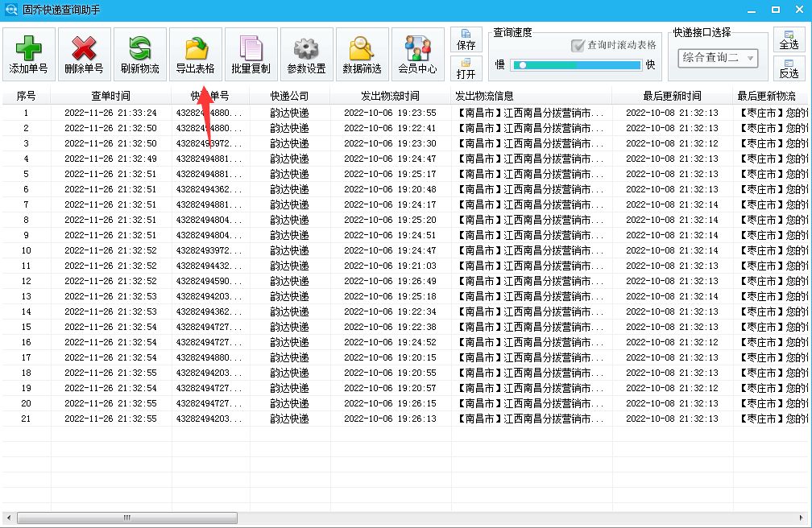812x528 pixels.
Task: Click the 保存 (save) icon
Action: (x=466, y=40)
